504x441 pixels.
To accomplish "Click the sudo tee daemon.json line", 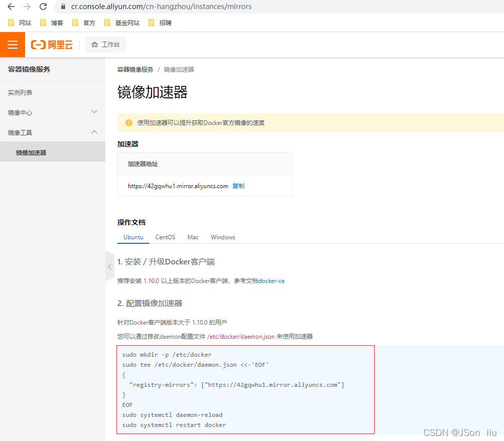I will (x=196, y=365).
